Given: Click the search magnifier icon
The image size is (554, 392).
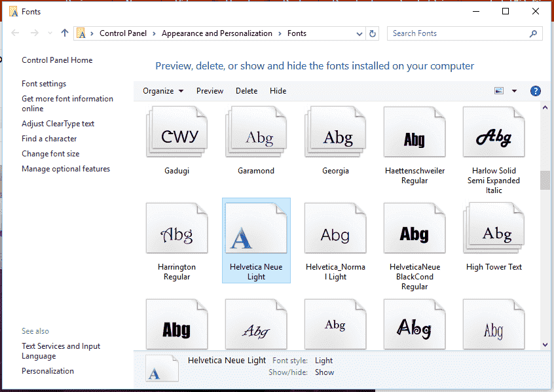Looking at the screenshot, I should click(533, 33).
